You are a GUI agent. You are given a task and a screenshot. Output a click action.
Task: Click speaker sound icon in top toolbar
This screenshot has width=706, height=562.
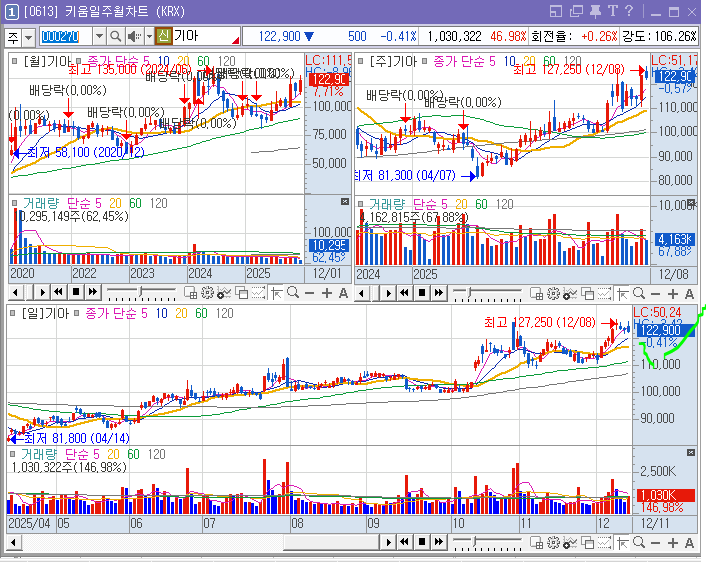pyautogui.click(x=134, y=36)
